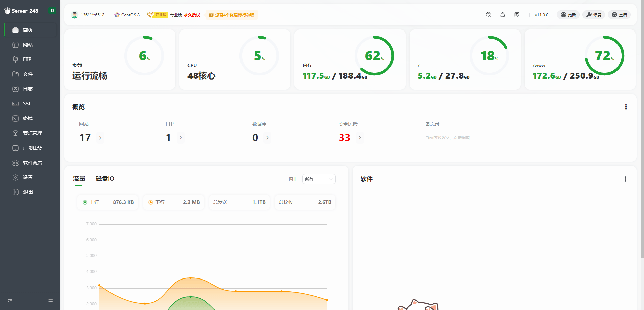
Task: Click the 总发送 total sent stat box
Action: click(239, 202)
